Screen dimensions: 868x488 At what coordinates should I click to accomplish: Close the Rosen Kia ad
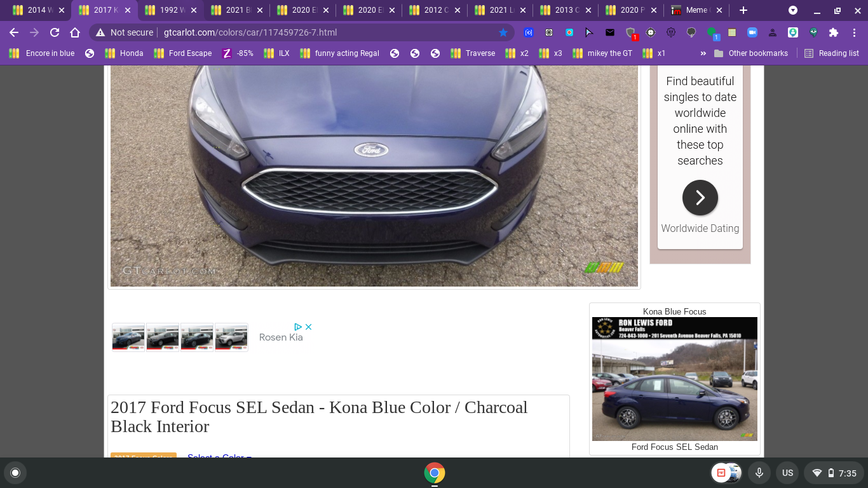pyautogui.click(x=309, y=327)
